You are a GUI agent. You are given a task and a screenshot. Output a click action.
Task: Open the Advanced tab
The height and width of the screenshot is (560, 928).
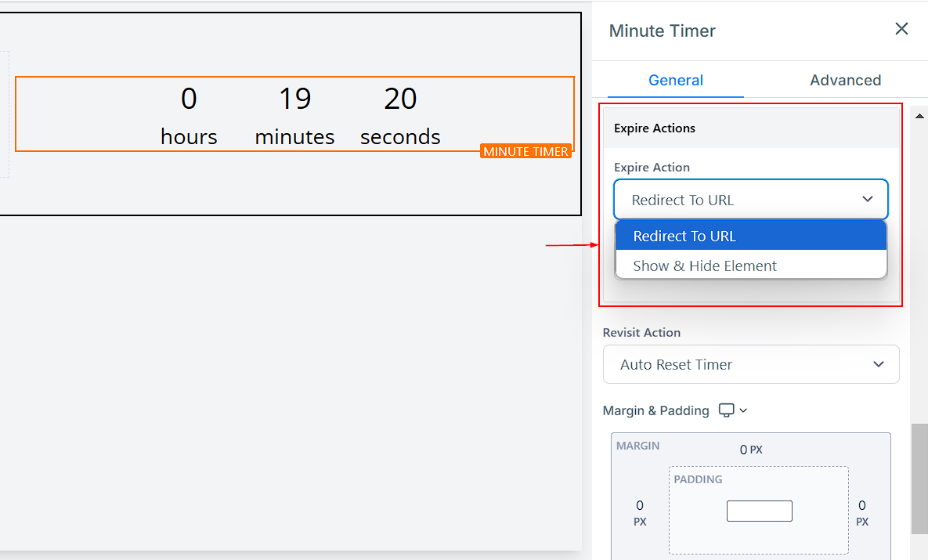tap(845, 80)
